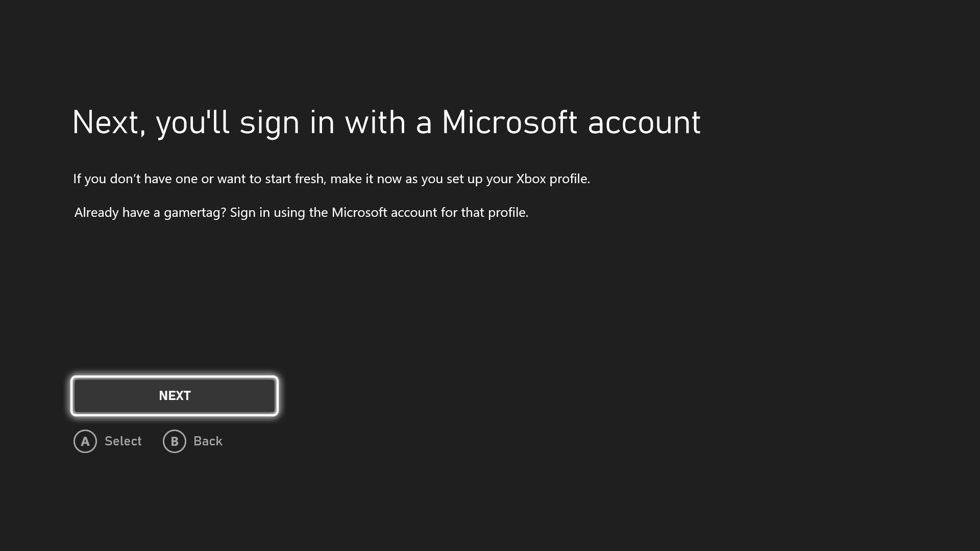Click the word "account" in the large heading
Image resolution: width=980 pixels, height=551 pixels.
tap(644, 123)
